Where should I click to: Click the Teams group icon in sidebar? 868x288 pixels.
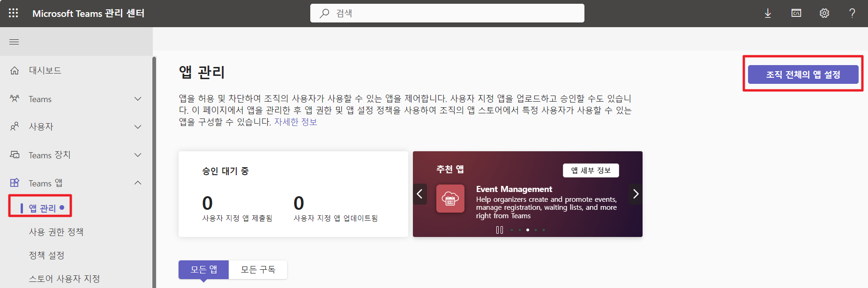pyautogui.click(x=15, y=99)
